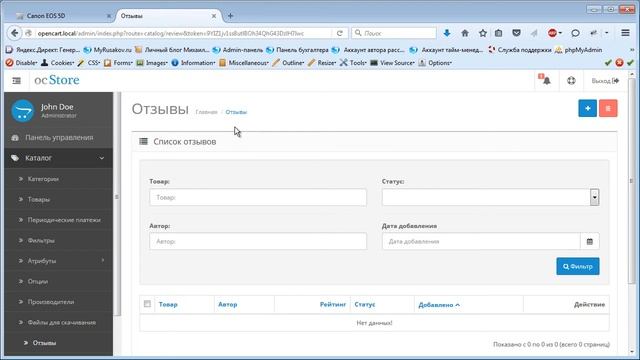The image size is (640, 360).
Task: Sort the table by Добавлено column
Action: [439, 305]
